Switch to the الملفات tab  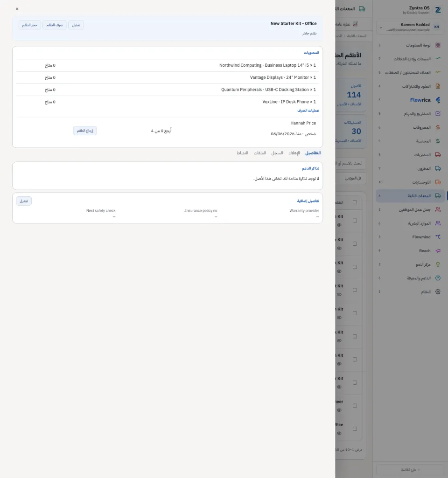coord(260,153)
